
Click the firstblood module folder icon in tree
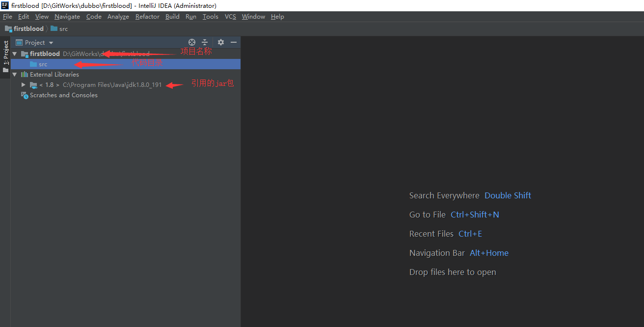(25, 54)
